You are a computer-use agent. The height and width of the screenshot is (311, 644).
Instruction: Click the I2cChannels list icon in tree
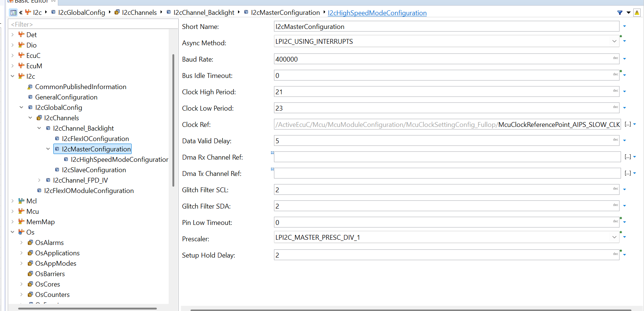(39, 118)
